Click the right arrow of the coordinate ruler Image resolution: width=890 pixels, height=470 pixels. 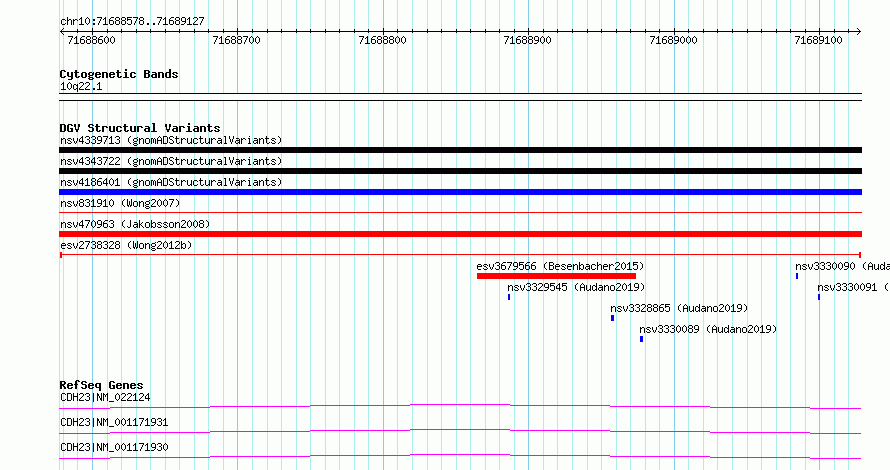point(859,32)
